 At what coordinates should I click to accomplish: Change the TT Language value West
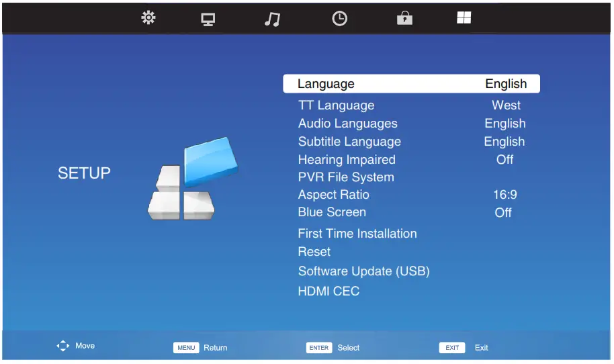(506, 105)
